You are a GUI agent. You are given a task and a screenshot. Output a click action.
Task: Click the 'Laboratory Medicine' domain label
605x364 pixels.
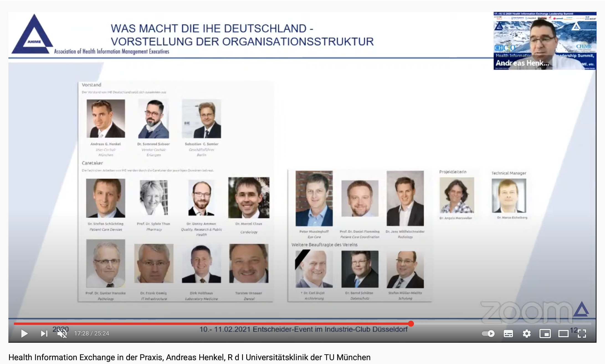click(x=201, y=299)
